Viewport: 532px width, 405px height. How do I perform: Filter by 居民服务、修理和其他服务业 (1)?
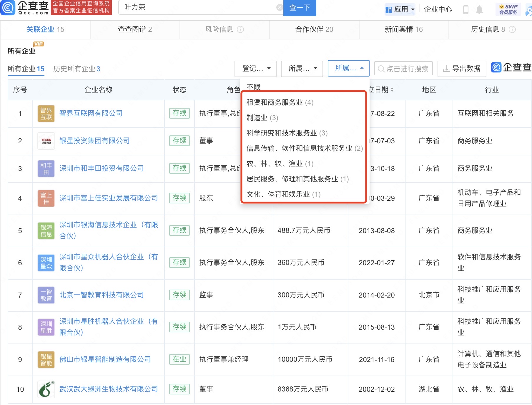297,179
